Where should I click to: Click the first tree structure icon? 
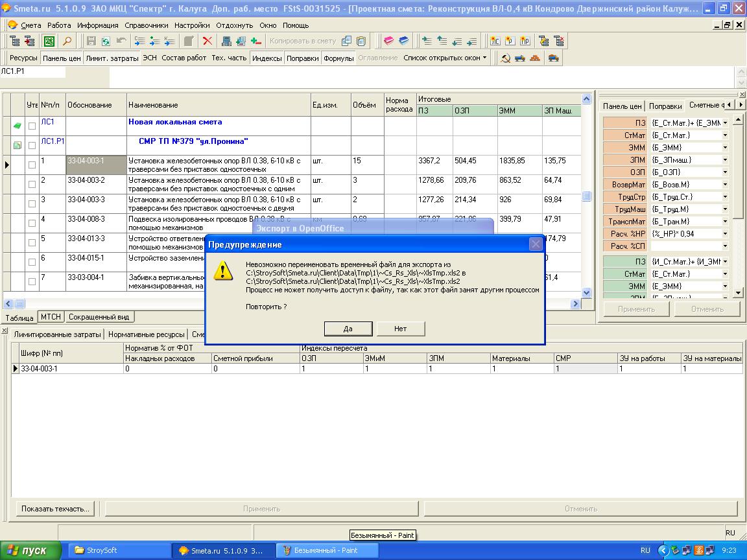coord(15,41)
